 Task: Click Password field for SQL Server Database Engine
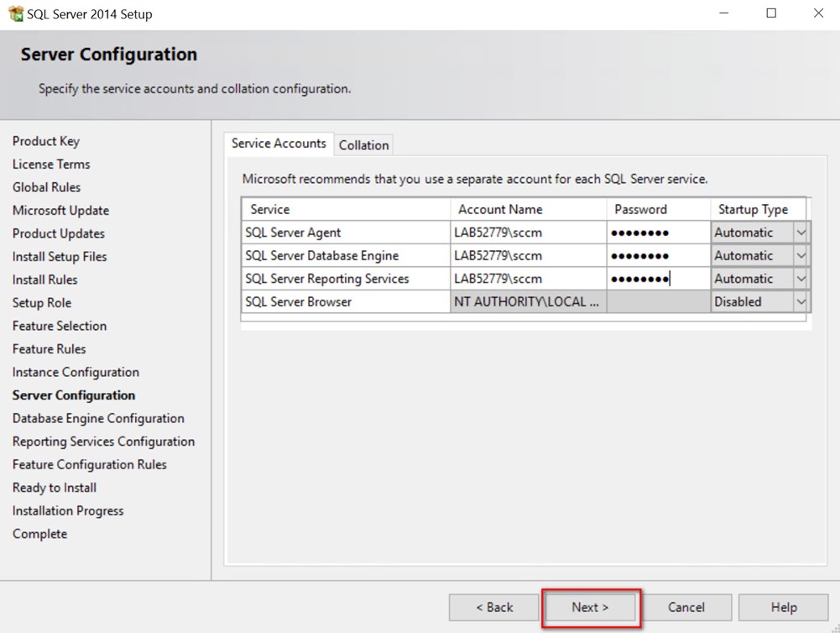coord(659,256)
